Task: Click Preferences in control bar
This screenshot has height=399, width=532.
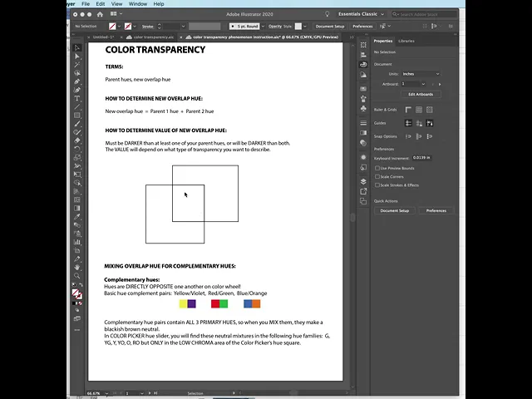Action: 362,27
